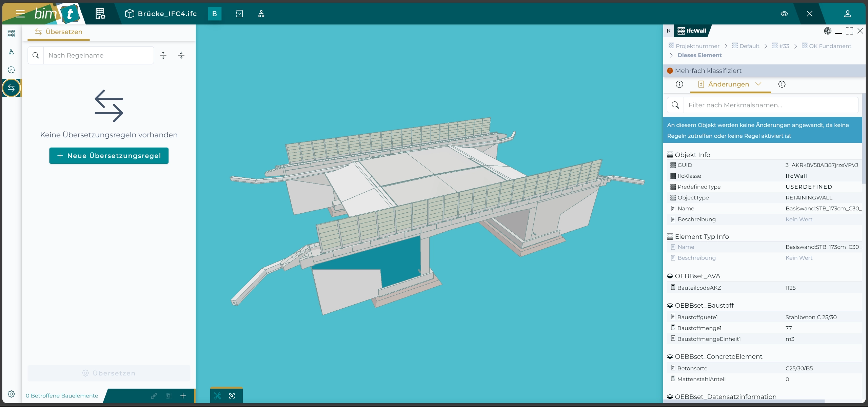Expand all rules with expand icon
Screen dimensions: 868x407
point(163,55)
